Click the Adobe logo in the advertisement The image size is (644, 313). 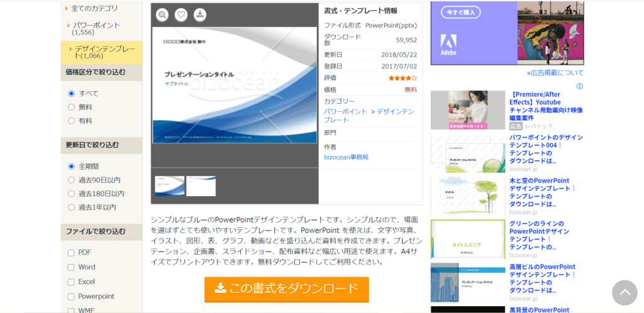tap(448, 45)
